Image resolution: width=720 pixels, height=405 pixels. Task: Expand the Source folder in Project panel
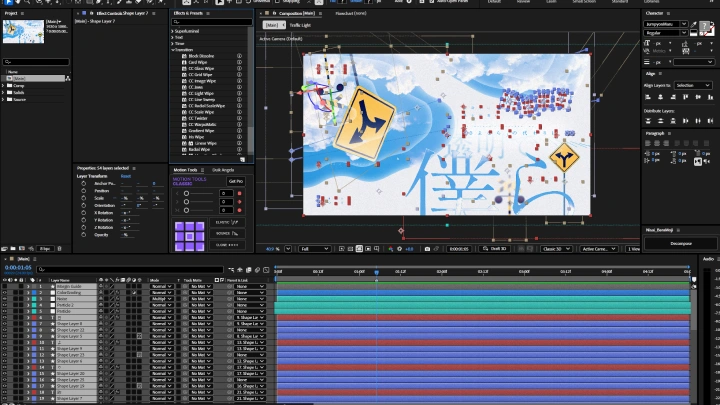(4, 100)
